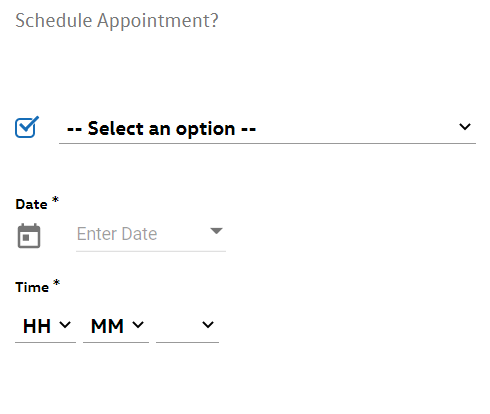The width and height of the screenshot is (490, 414).
Task: Open the empty AM/PM period dropdown
Action: click(187, 326)
